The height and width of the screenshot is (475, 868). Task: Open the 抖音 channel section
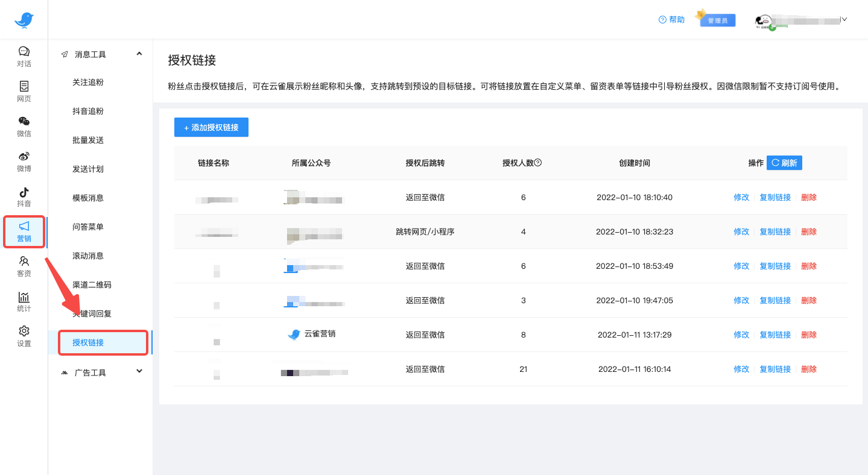pos(24,197)
